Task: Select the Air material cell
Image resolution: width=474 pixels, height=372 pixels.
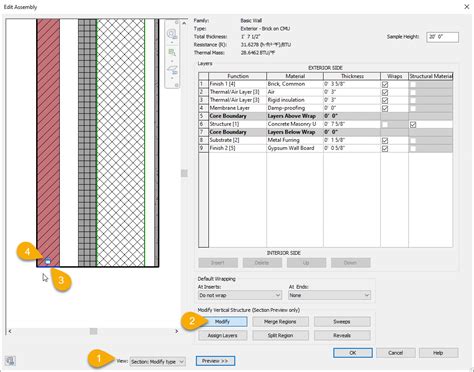Action: (x=295, y=92)
